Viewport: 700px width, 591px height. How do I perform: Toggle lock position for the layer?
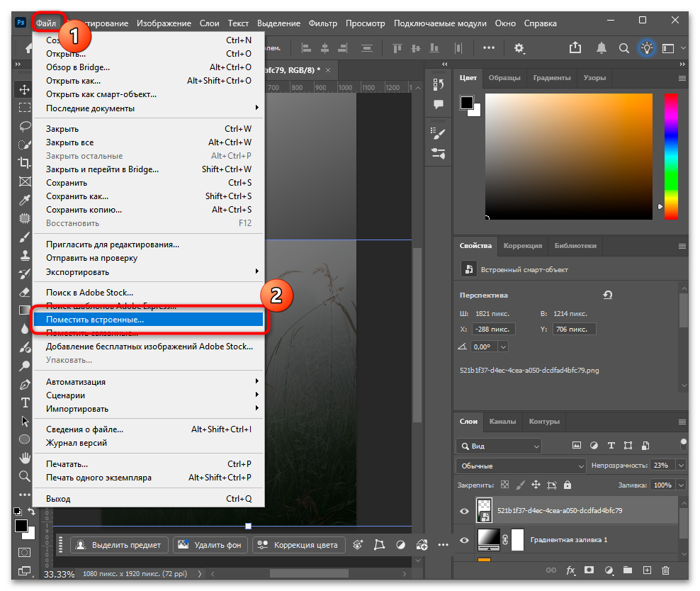click(536, 485)
